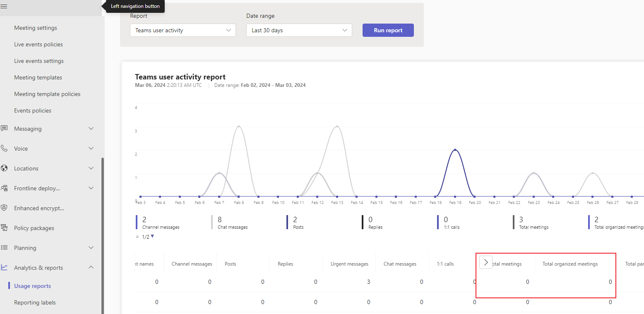
Task: Expand the Locations section chevron
Action: click(x=91, y=168)
